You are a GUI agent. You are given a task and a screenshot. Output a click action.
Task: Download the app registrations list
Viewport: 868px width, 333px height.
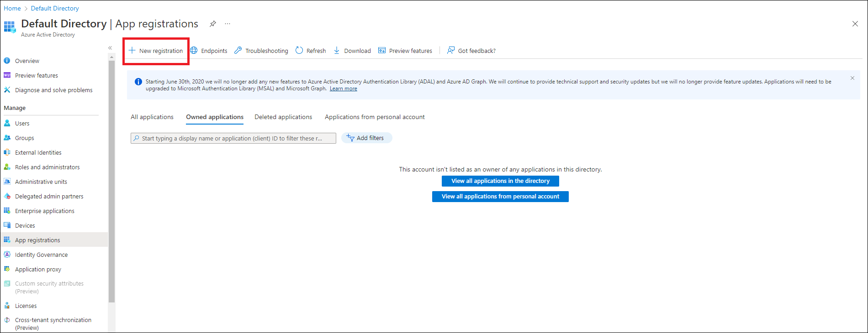tap(352, 51)
